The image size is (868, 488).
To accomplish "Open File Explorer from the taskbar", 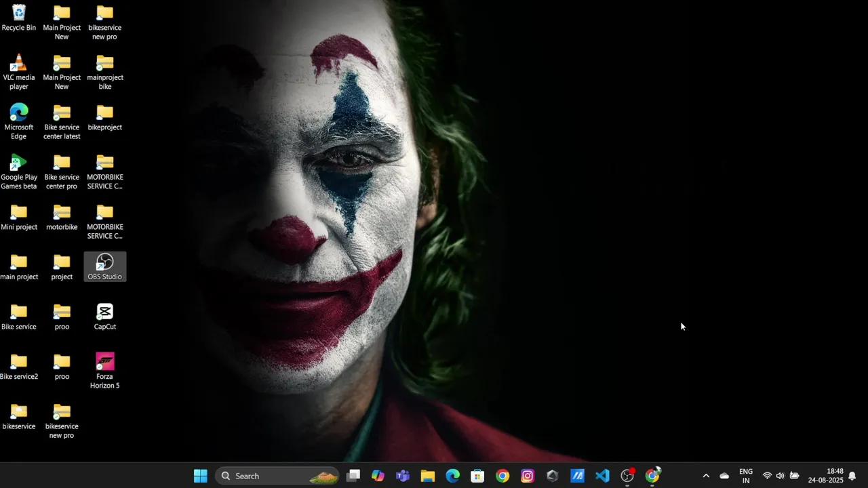I will (x=428, y=476).
